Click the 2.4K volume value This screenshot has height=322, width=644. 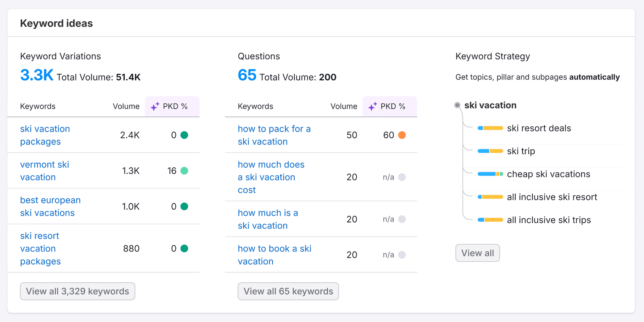(130, 135)
